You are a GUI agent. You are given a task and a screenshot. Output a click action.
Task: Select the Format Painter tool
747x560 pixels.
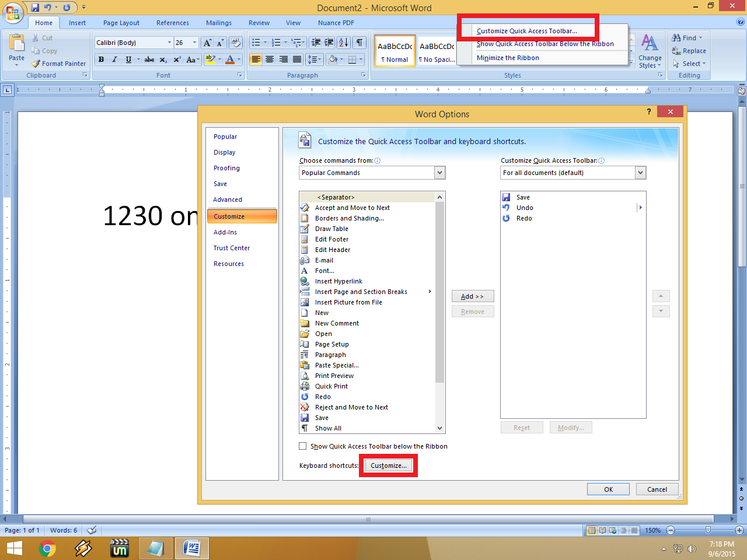59,64
